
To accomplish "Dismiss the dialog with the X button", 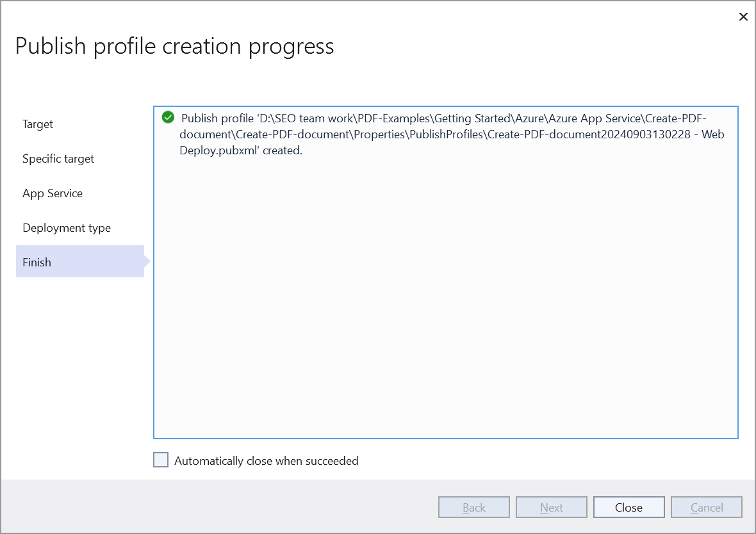I will (743, 17).
